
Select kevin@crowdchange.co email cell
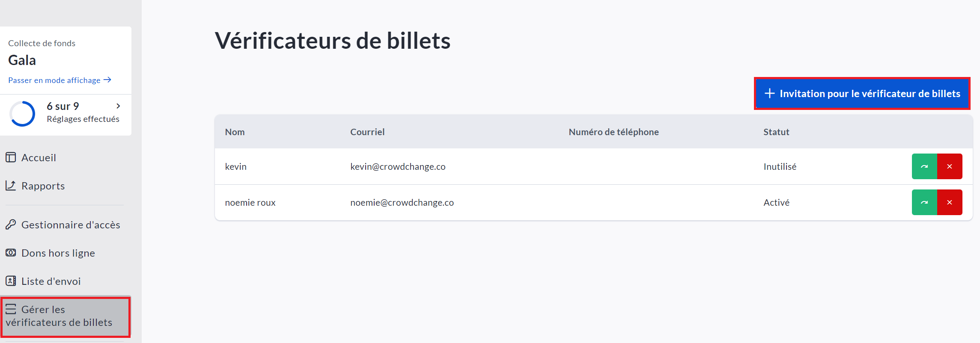point(398,167)
